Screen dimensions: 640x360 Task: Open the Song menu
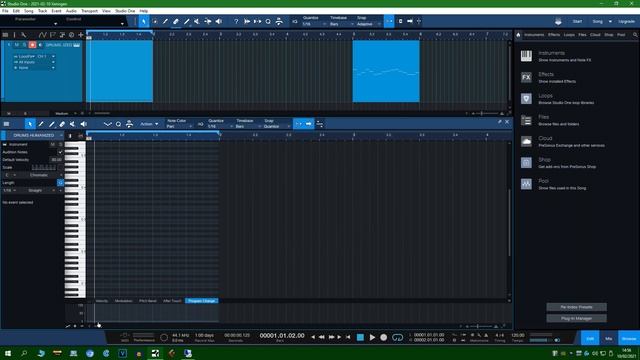click(29, 11)
